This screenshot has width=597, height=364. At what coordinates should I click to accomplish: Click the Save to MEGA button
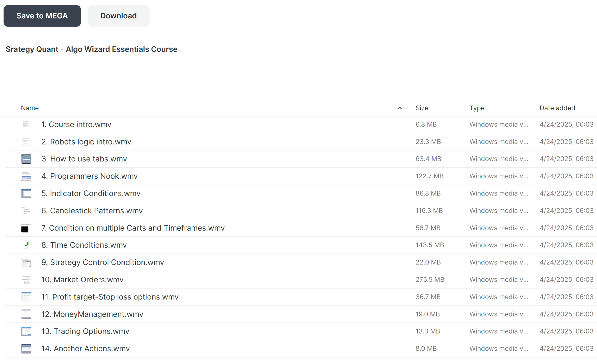pos(42,16)
